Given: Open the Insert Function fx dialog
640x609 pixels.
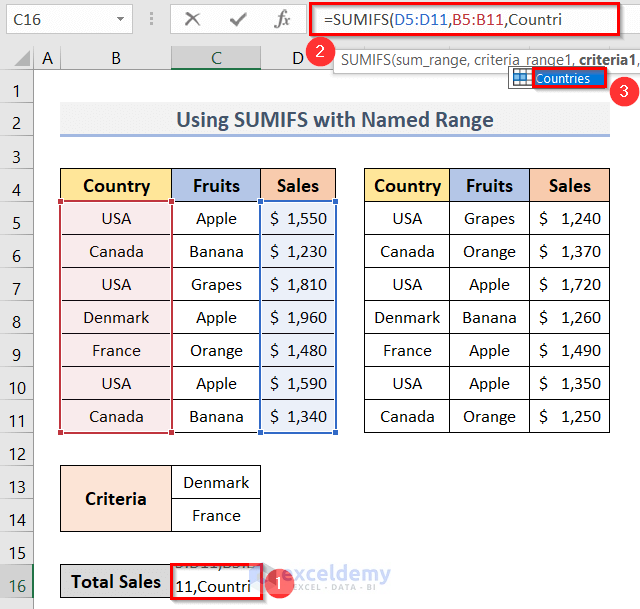Looking at the screenshot, I should 283,19.
